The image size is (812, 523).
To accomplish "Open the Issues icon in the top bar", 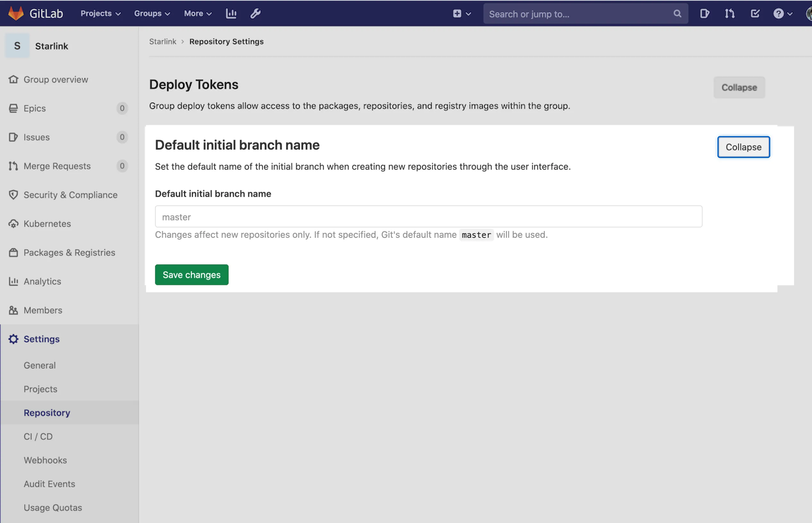I will [704, 13].
